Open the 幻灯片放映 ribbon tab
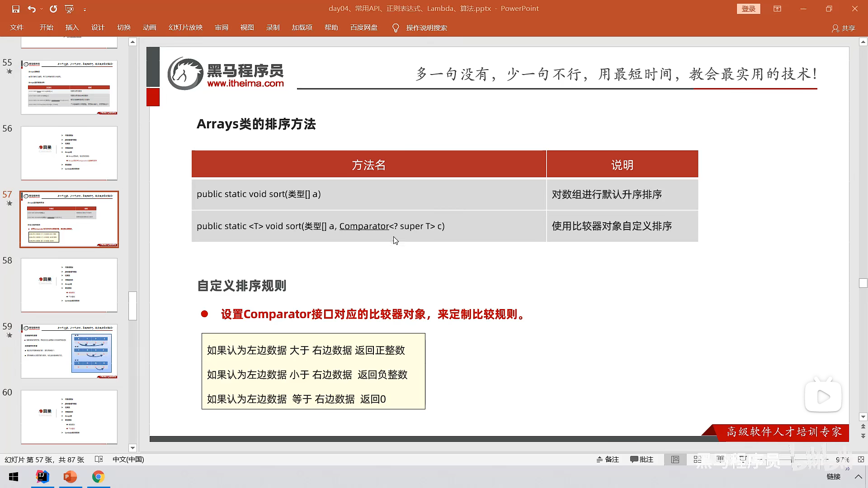 coord(185,28)
